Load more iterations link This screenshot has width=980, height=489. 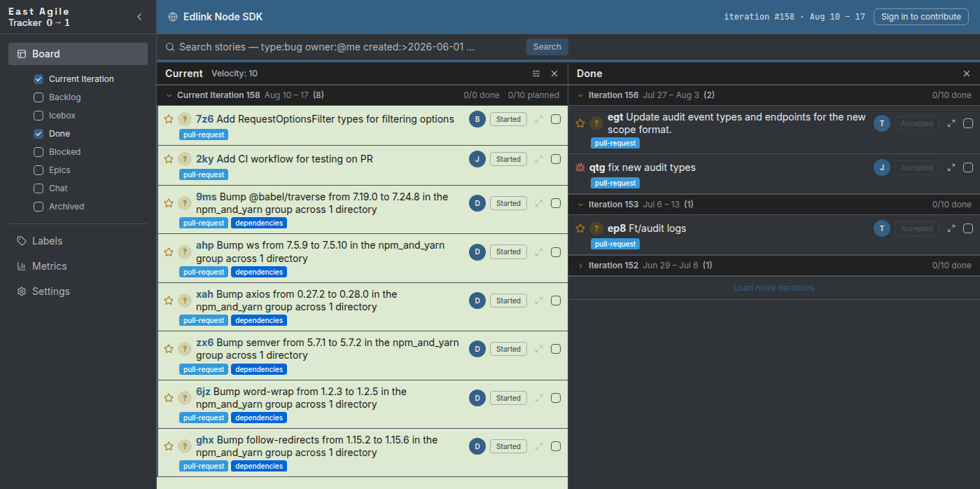point(773,288)
